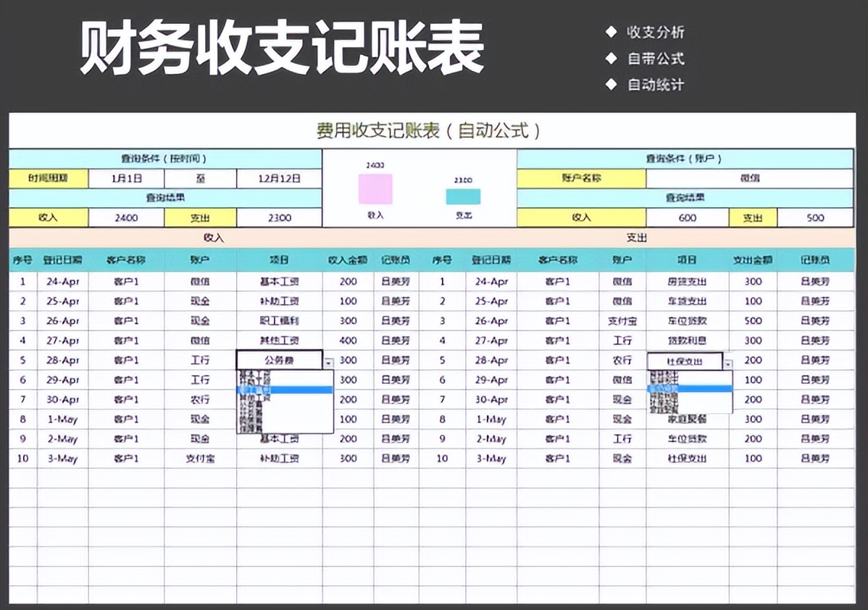Click the 12月12日 end date cell
Image resolution: width=868 pixels, height=610 pixels.
pos(279,177)
